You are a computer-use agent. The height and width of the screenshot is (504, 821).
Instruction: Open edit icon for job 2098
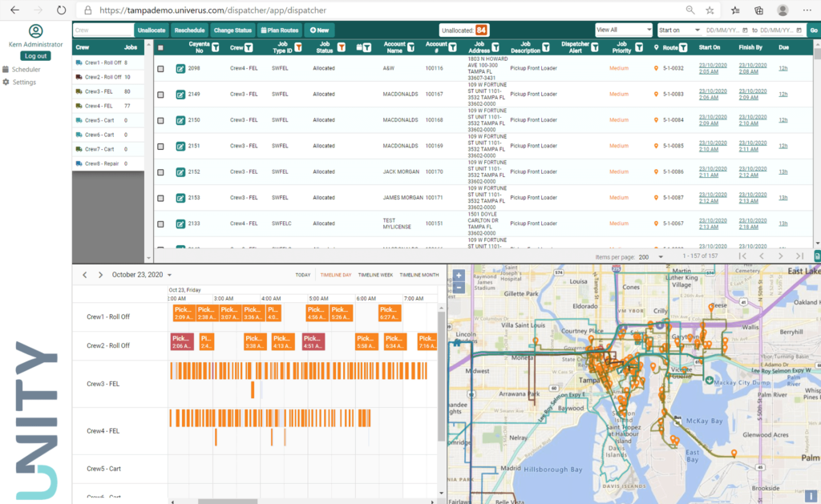(180, 69)
